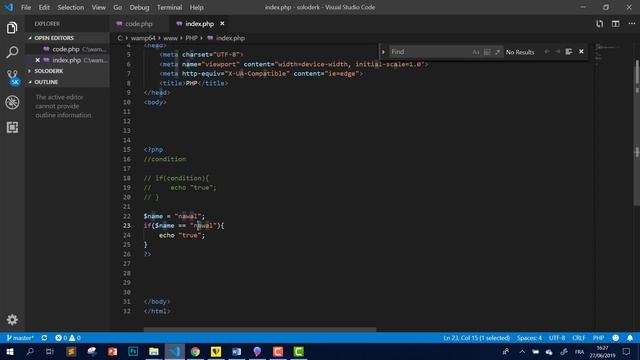640x360 pixels.
Task: Open the Search view in activity bar
Action: point(12,52)
